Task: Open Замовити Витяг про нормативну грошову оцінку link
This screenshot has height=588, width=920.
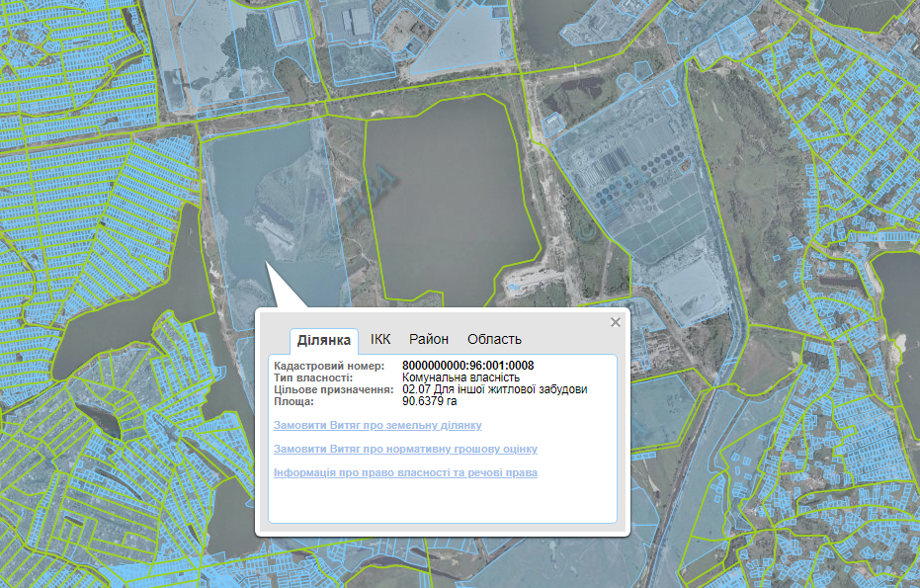Action: click(x=405, y=449)
